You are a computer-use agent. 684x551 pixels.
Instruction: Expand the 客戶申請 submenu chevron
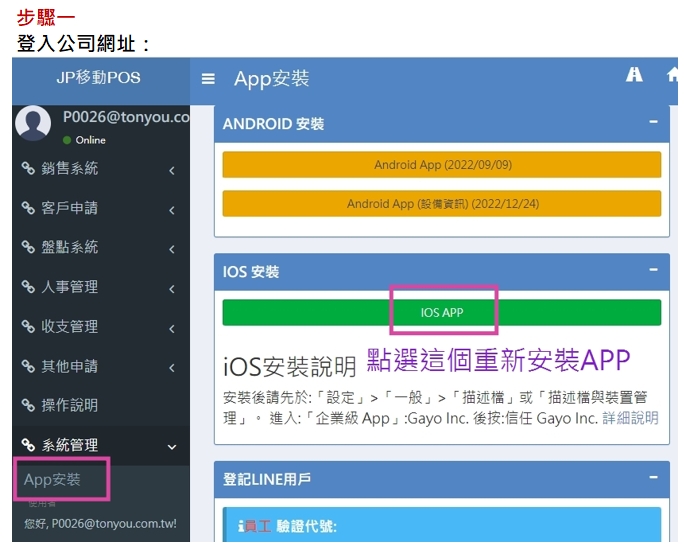[x=172, y=210]
